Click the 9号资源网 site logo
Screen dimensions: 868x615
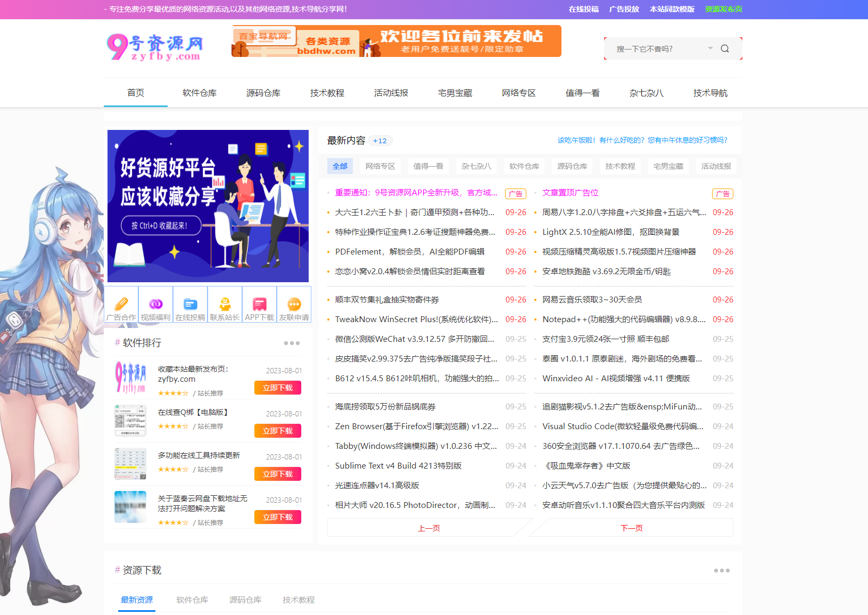pos(155,47)
